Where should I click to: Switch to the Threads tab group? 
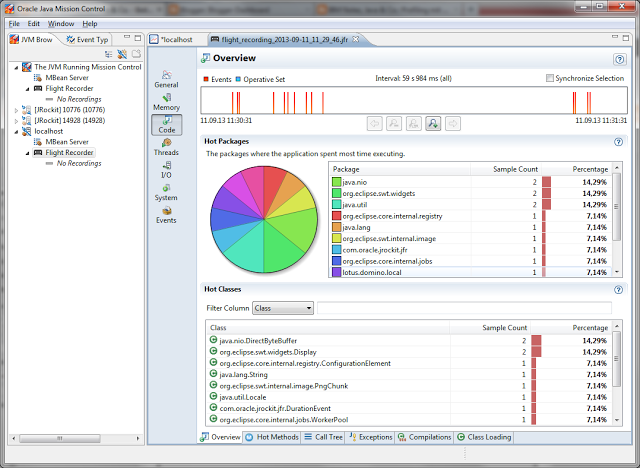click(166, 145)
